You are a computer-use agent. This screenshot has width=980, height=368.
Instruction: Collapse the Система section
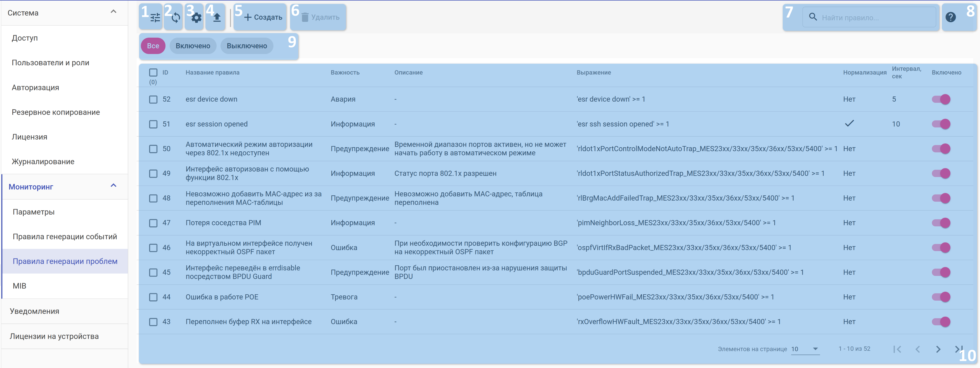pyautogui.click(x=113, y=12)
